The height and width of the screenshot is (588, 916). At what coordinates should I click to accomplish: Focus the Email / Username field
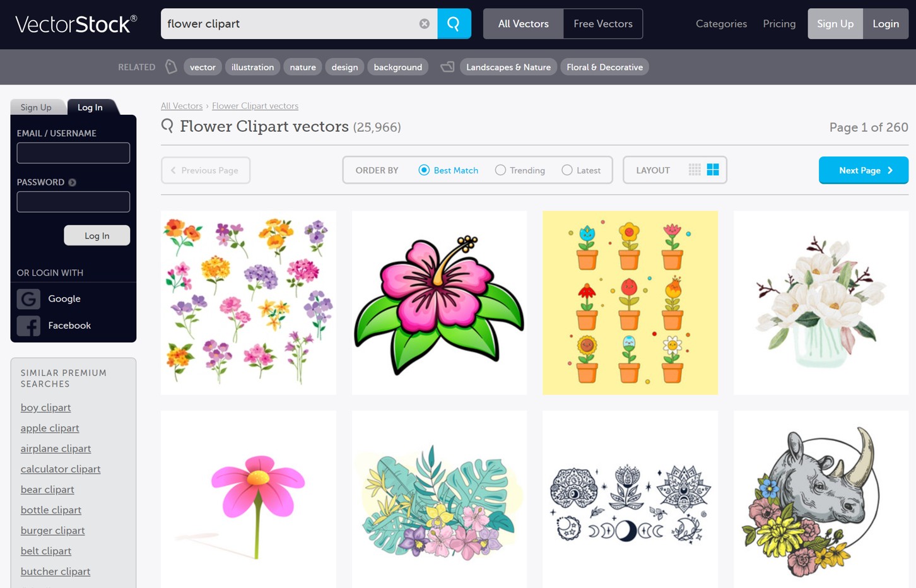click(x=73, y=153)
